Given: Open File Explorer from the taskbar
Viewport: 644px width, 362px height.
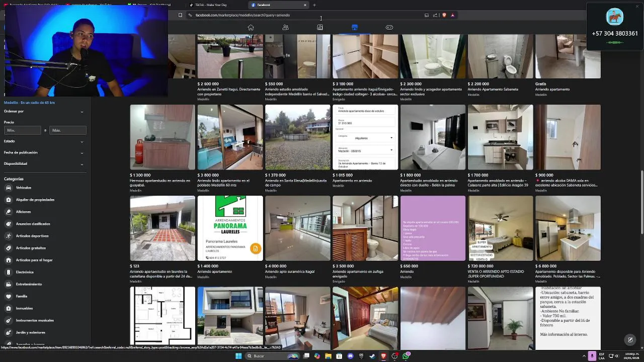Looking at the screenshot, I should (x=328, y=356).
